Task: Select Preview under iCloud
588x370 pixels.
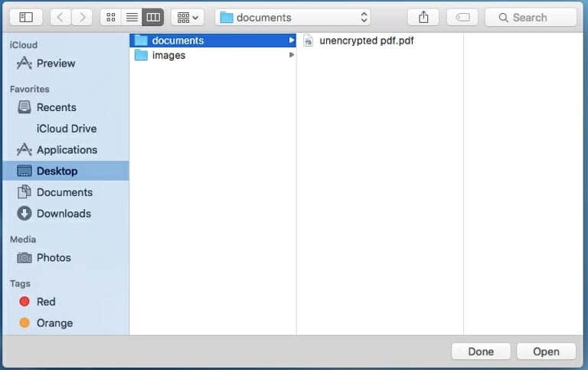Action: click(66, 63)
